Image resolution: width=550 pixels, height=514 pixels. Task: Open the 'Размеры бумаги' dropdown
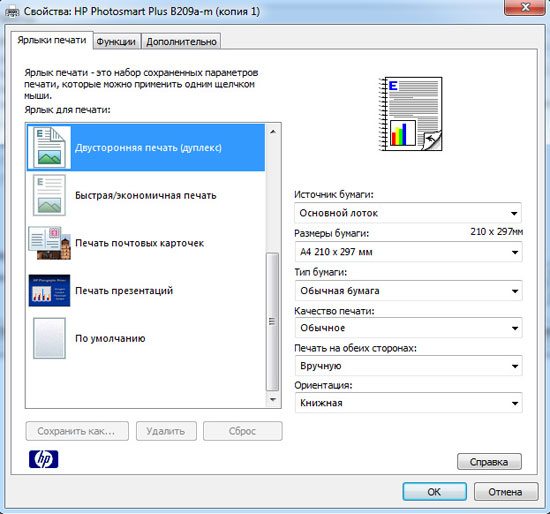click(x=408, y=252)
